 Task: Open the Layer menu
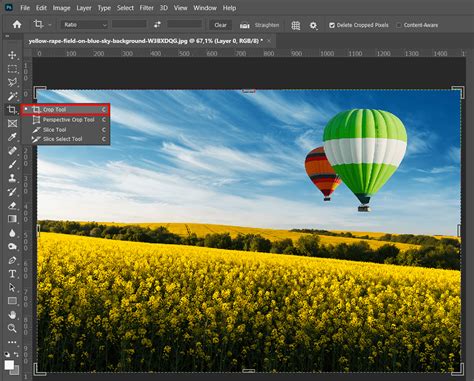tap(84, 8)
